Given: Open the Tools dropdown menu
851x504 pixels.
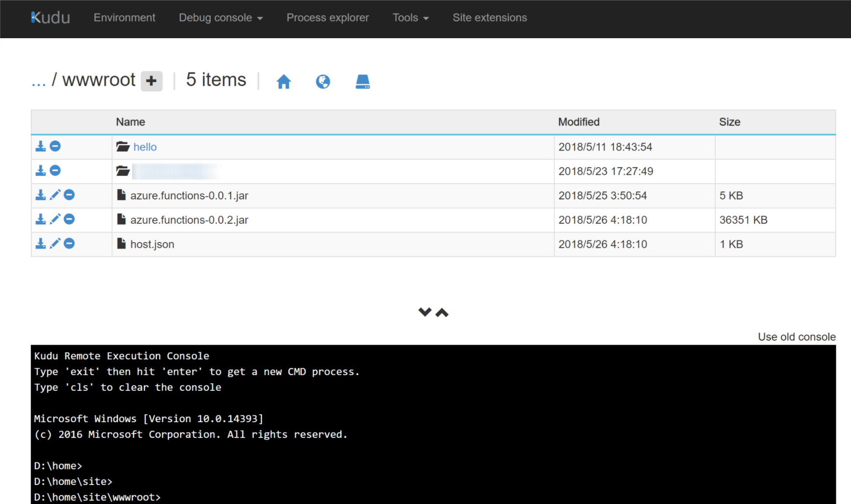Looking at the screenshot, I should tap(410, 18).
